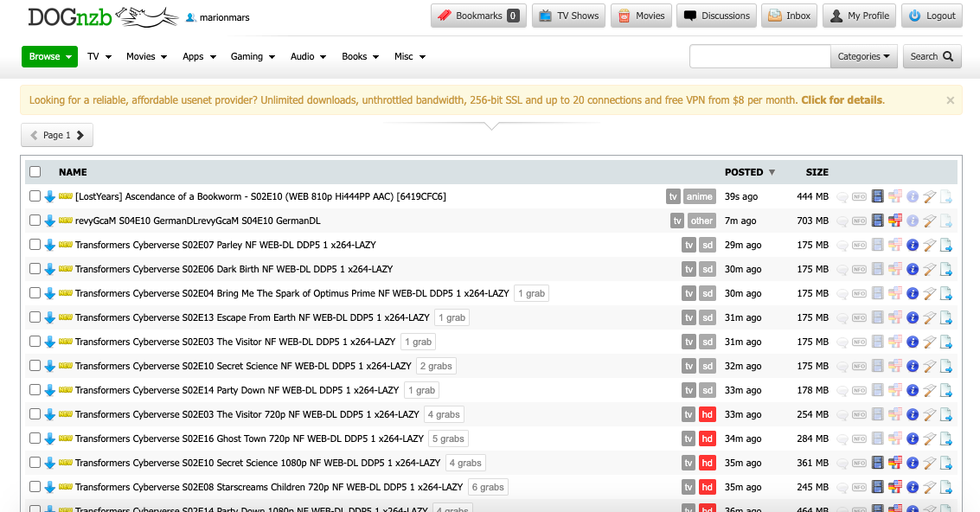
Task: Expand the Gaming category menu
Action: pyautogui.click(x=253, y=56)
